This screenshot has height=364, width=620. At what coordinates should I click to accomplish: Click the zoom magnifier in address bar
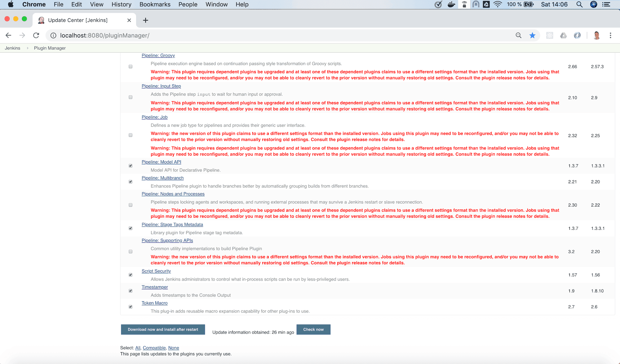[x=518, y=35]
